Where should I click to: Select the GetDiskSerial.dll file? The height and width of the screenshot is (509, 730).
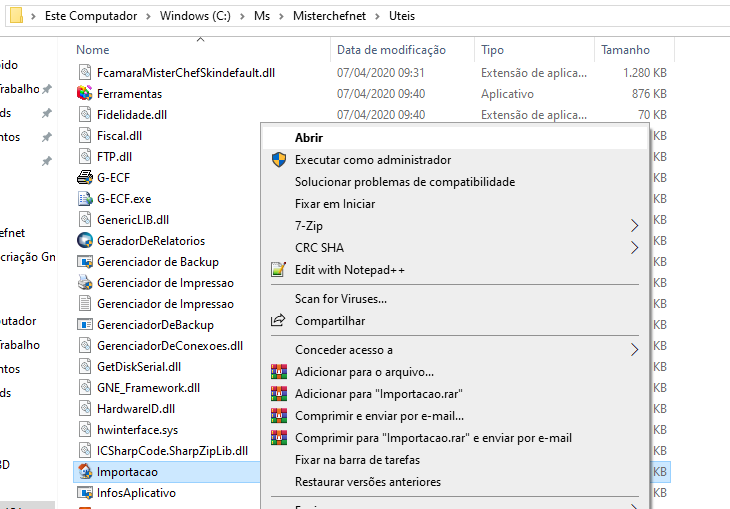point(139,366)
